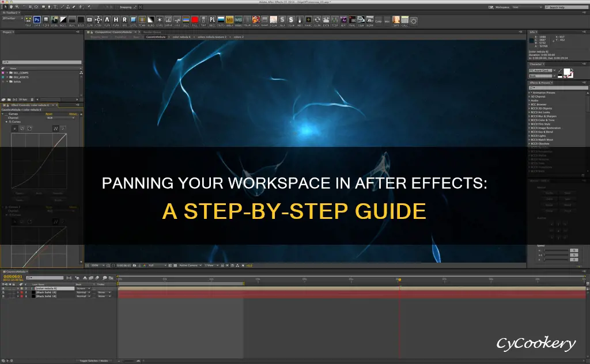
Task: Toggle motion blur switch in timeline header
Action: [97, 278]
